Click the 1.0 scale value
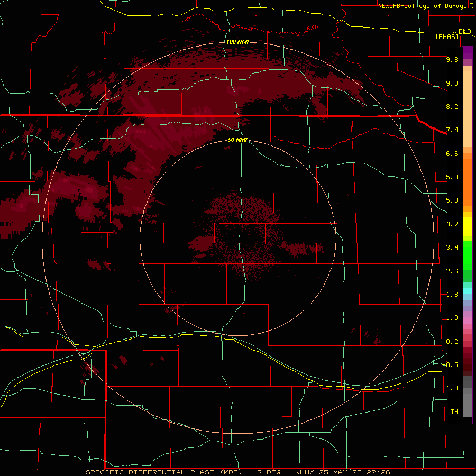Screen dimensions: 476x476 (x=452, y=318)
